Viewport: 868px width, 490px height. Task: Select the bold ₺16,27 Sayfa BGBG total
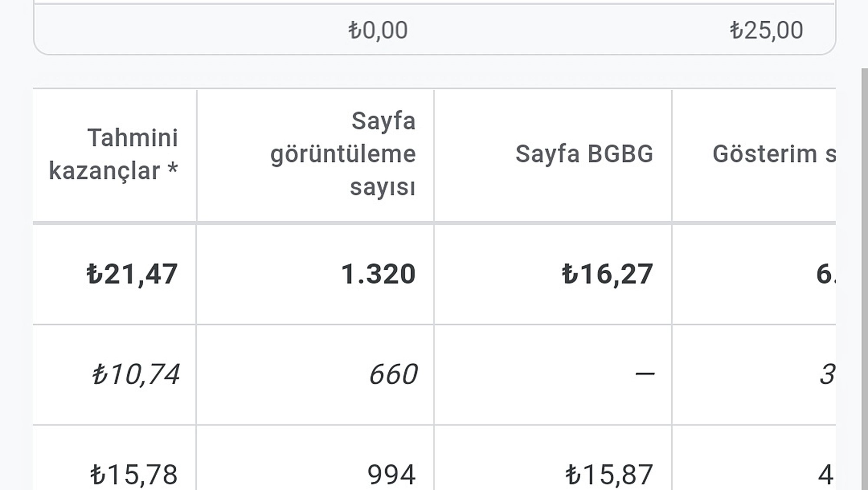[x=607, y=274]
